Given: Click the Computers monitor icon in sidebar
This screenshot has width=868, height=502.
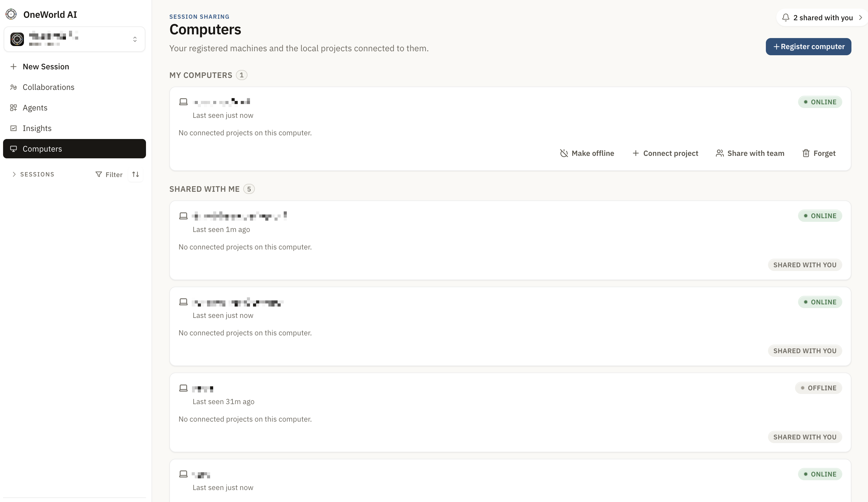Looking at the screenshot, I should tap(13, 149).
